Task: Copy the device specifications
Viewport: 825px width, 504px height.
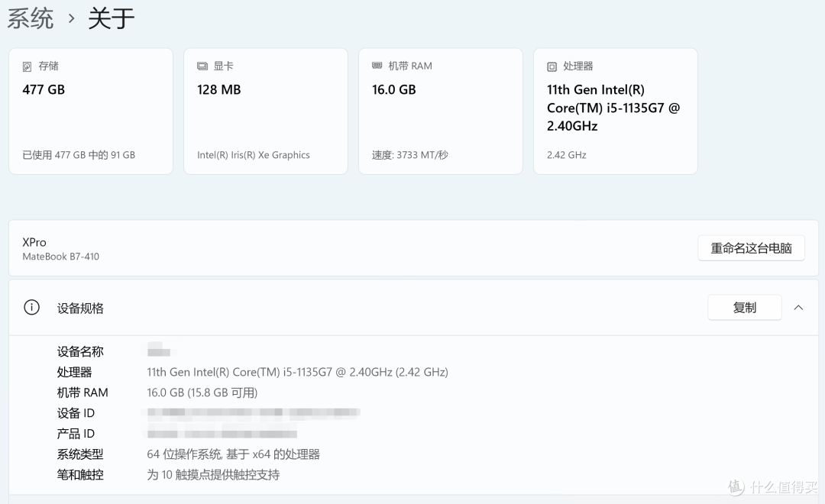Action: (x=745, y=307)
